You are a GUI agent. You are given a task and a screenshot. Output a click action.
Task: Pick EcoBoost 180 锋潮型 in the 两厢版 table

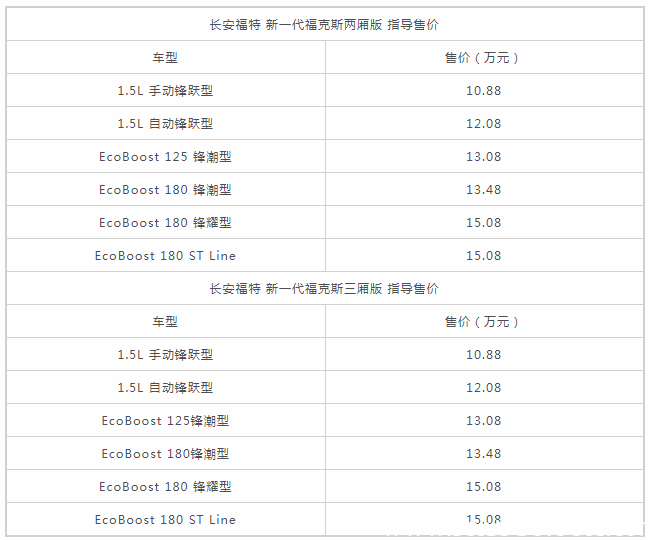coord(165,189)
